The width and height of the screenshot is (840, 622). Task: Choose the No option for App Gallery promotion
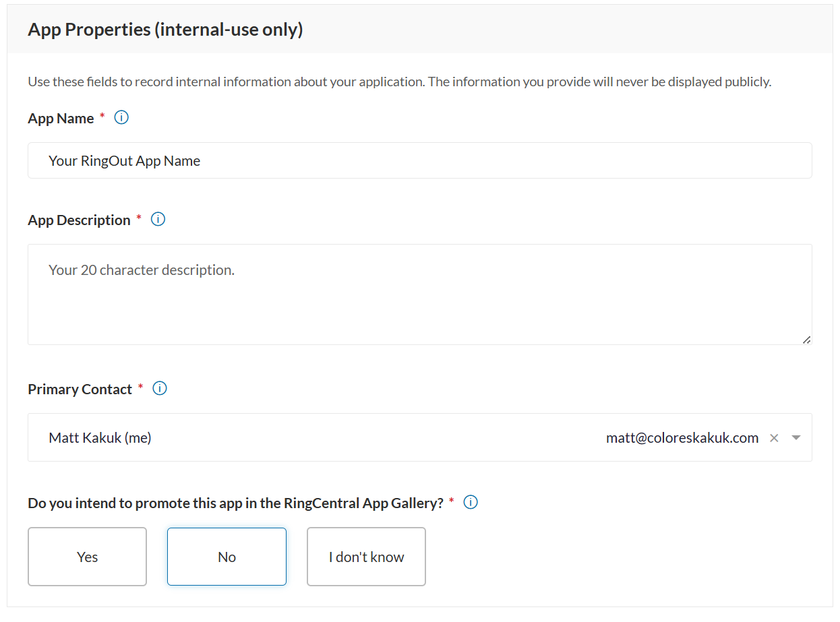click(x=227, y=557)
